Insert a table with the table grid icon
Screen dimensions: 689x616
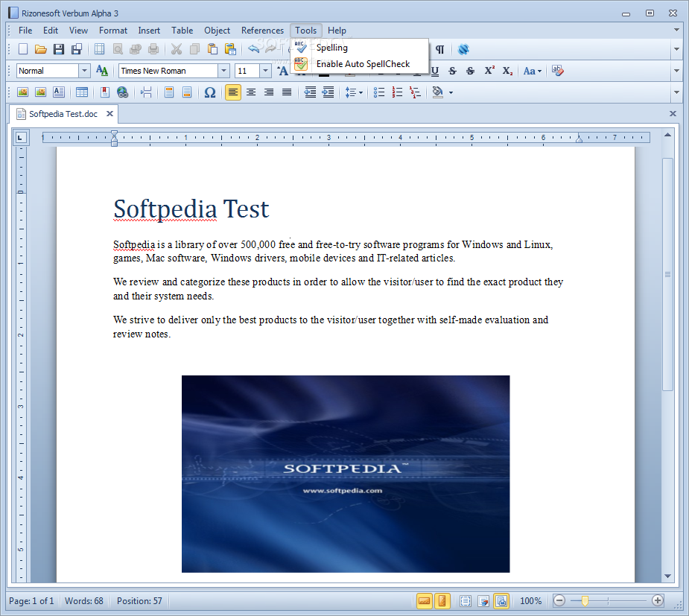(x=82, y=92)
